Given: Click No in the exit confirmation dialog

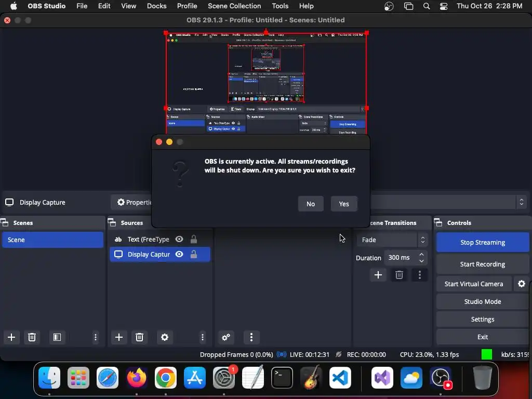Looking at the screenshot, I should point(311,204).
